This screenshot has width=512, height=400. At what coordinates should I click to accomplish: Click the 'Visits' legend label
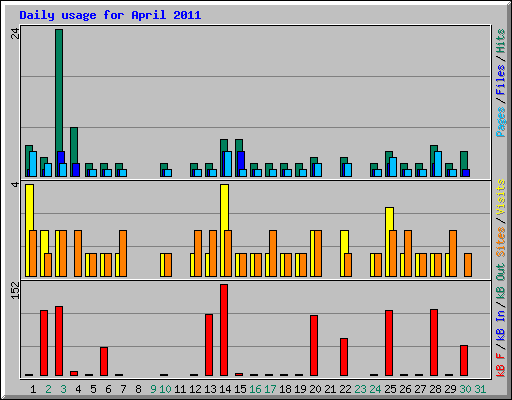tap(501, 197)
